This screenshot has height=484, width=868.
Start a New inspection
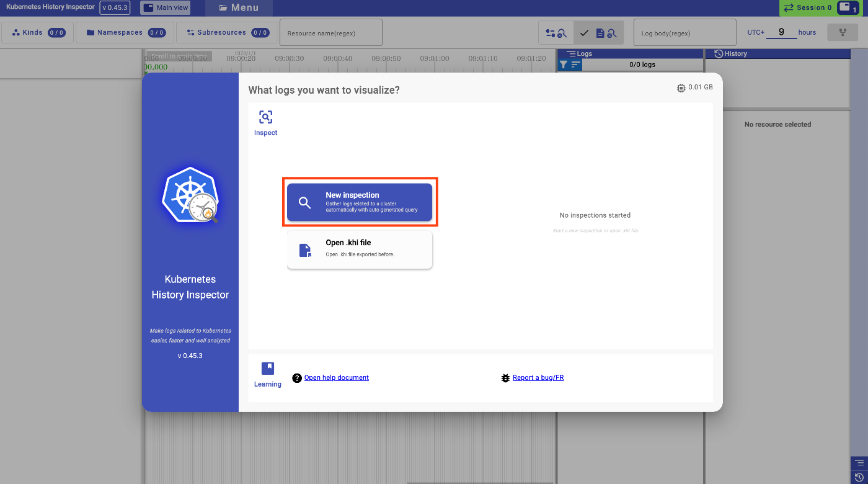tap(360, 202)
